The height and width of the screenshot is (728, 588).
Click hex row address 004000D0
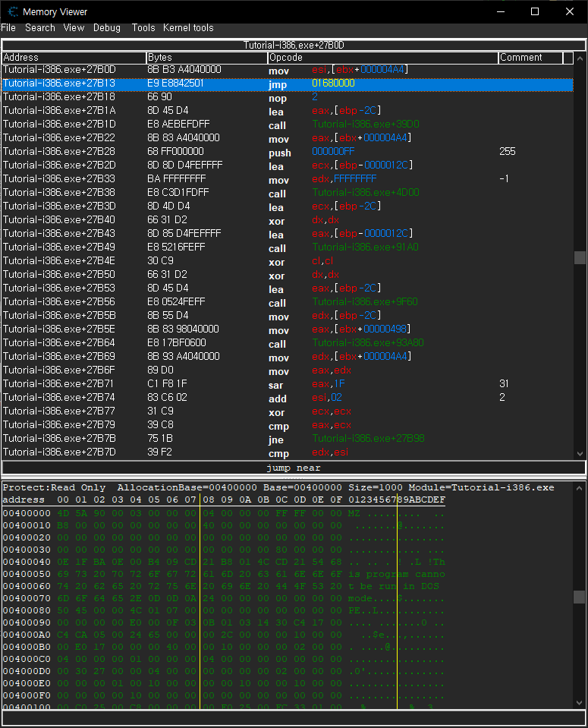click(x=27, y=671)
